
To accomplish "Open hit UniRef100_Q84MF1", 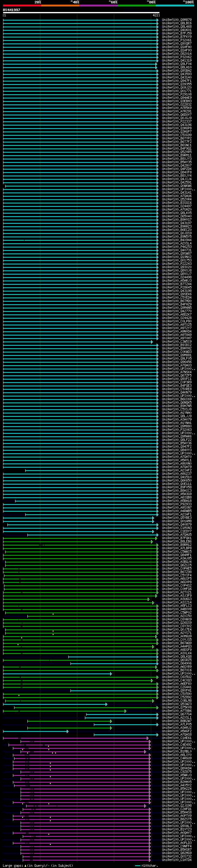I will pyautogui.click(x=176, y=555).
